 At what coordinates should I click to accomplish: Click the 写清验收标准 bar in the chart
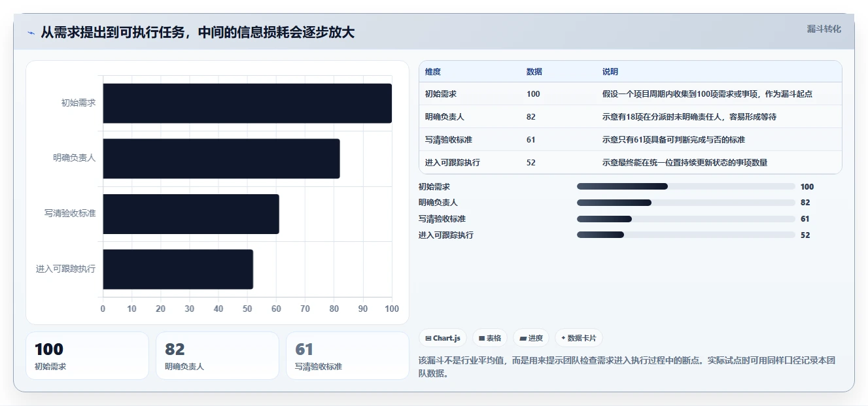coord(191,214)
